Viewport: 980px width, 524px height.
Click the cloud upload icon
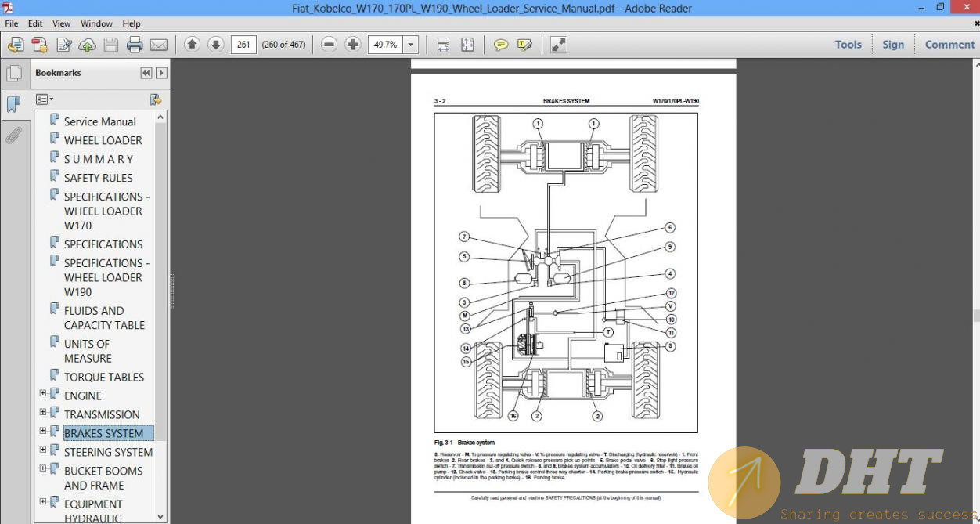pyautogui.click(x=88, y=45)
